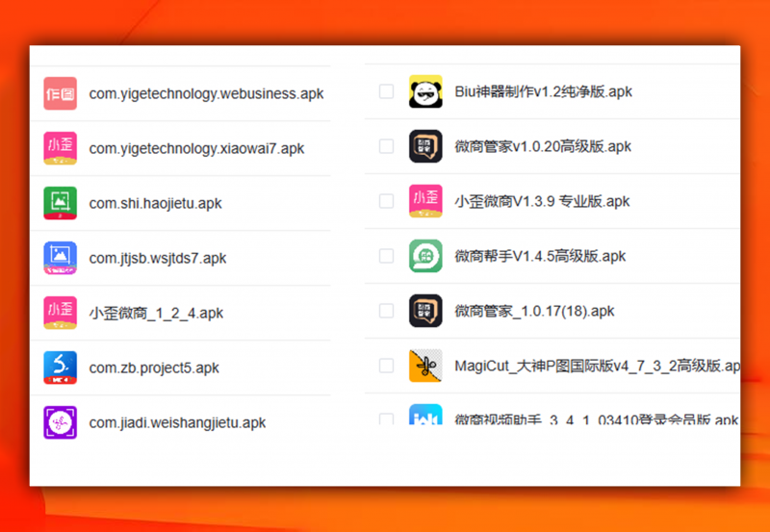This screenshot has height=532, width=770.
Task: Enable the checkbox for 微商帮手V1.4.5高级版.apk
Action: [386, 256]
